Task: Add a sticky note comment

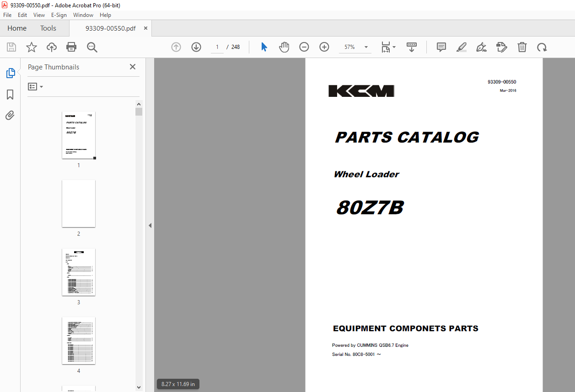Action: coord(441,47)
